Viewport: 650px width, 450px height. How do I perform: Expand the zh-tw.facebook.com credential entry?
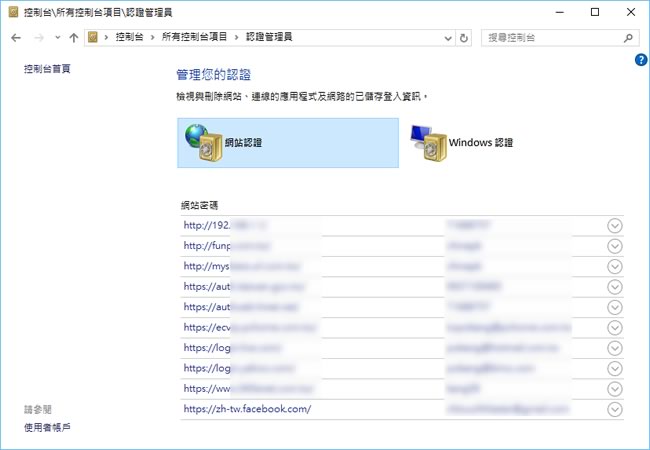tap(615, 409)
